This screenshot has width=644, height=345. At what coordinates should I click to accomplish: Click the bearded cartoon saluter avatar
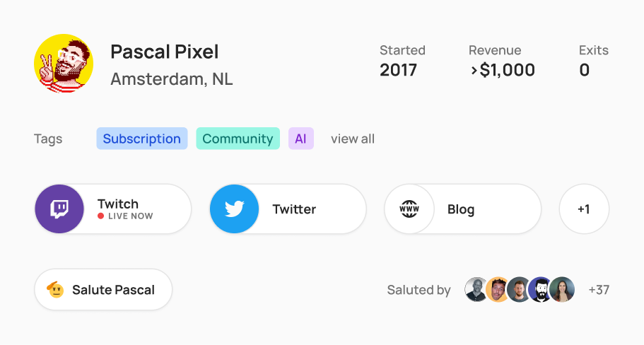[x=539, y=290]
